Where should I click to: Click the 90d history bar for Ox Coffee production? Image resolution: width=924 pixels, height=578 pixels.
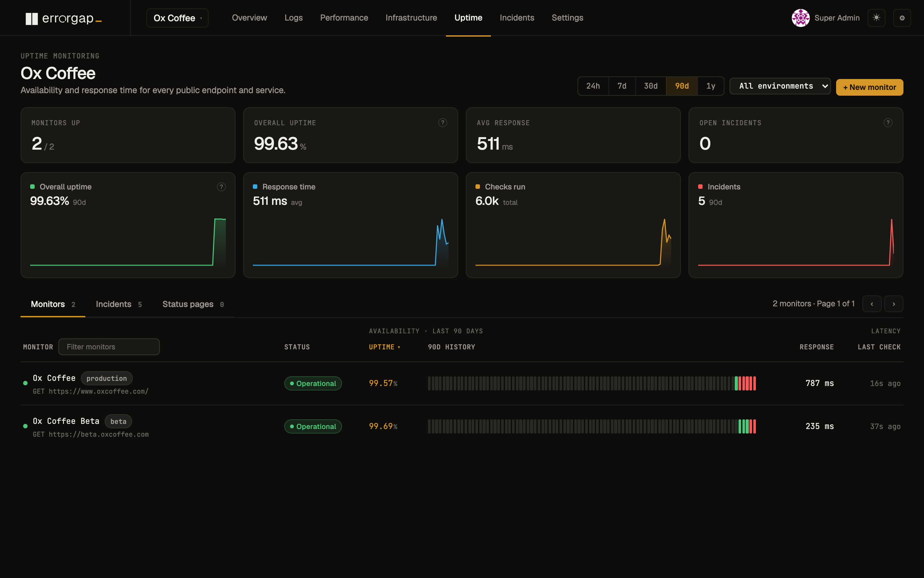click(x=591, y=383)
